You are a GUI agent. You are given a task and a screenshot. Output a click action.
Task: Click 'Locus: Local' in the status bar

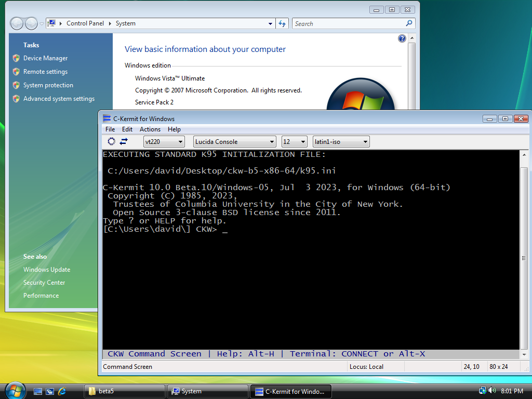(366, 367)
